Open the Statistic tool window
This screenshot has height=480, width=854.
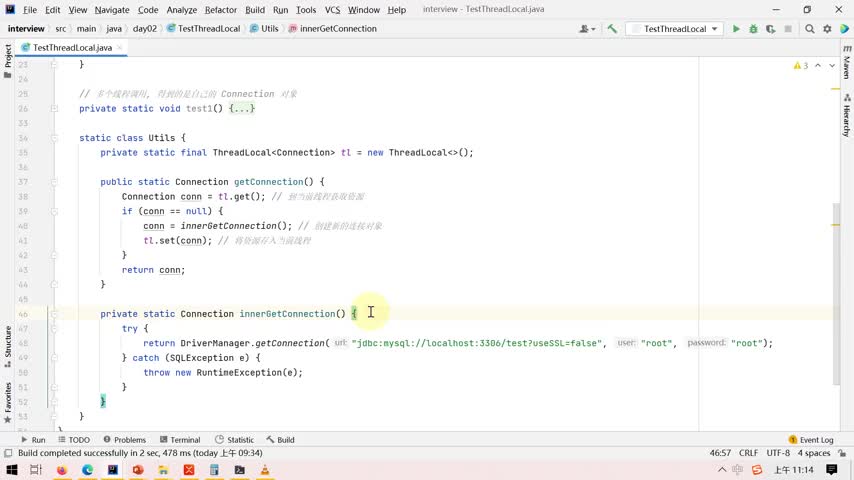(x=234, y=440)
